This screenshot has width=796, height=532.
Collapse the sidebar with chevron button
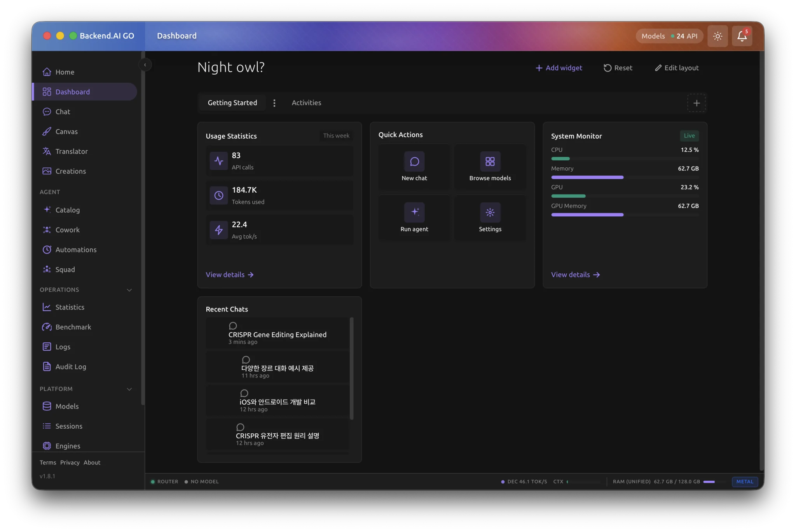[x=145, y=65]
